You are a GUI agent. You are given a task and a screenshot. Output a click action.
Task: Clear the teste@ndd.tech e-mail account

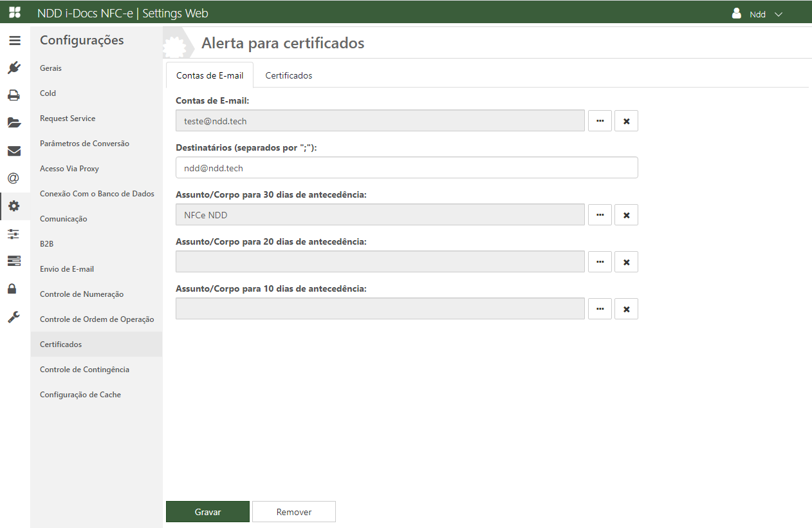pyautogui.click(x=626, y=121)
